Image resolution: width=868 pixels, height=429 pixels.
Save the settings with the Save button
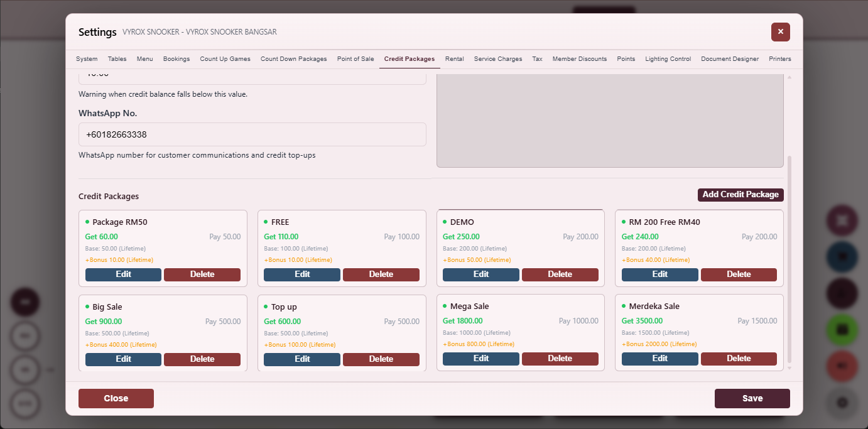(752, 398)
